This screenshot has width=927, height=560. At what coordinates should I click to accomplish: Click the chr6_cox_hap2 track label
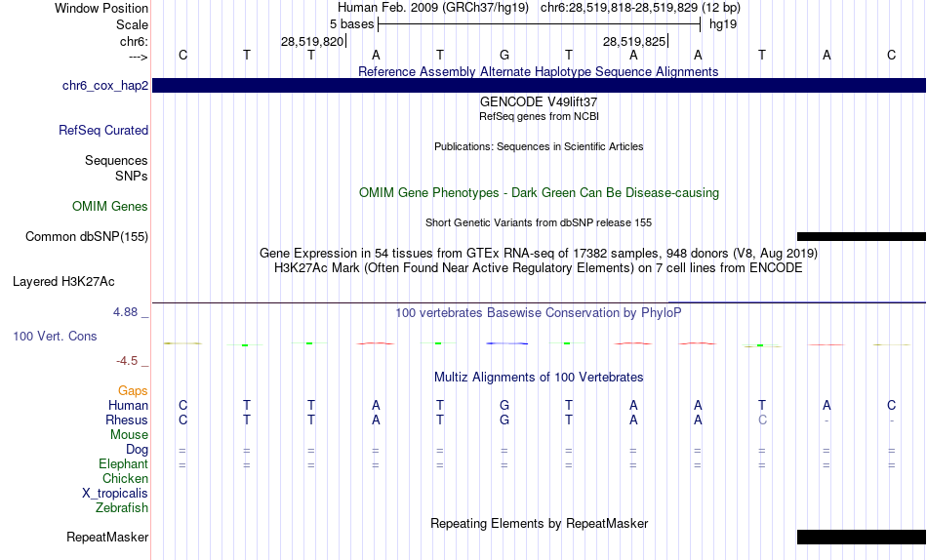coord(105,85)
